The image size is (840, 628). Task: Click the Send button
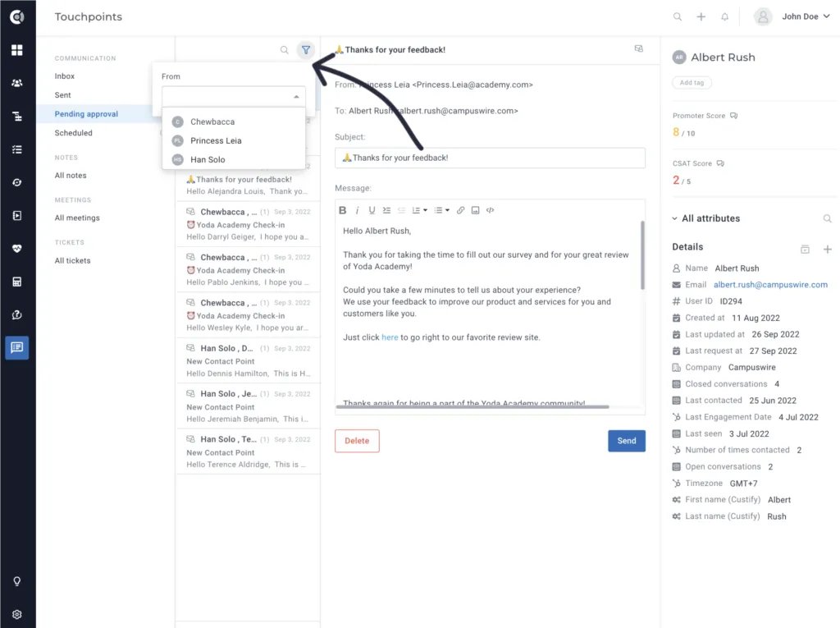point(626,441)
